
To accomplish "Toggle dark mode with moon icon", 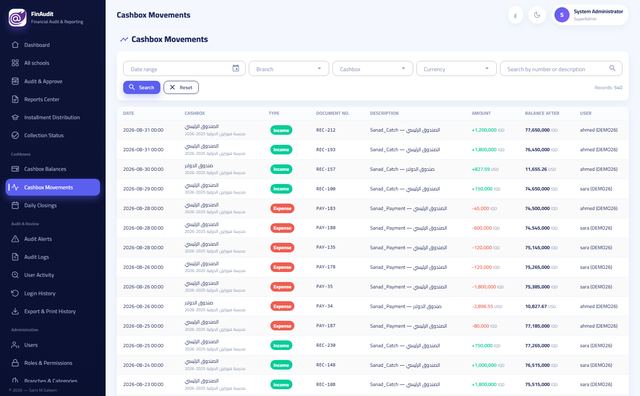I will (x=537, y=16).
